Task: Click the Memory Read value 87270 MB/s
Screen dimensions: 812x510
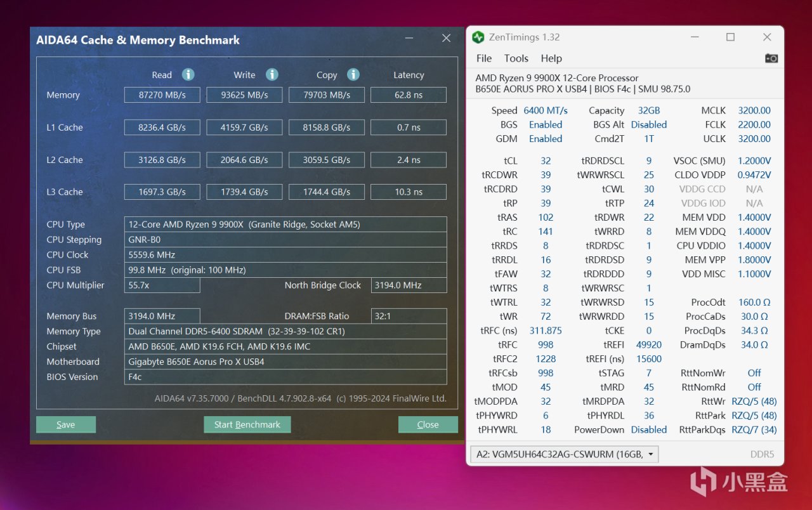Action: (162, 95)
